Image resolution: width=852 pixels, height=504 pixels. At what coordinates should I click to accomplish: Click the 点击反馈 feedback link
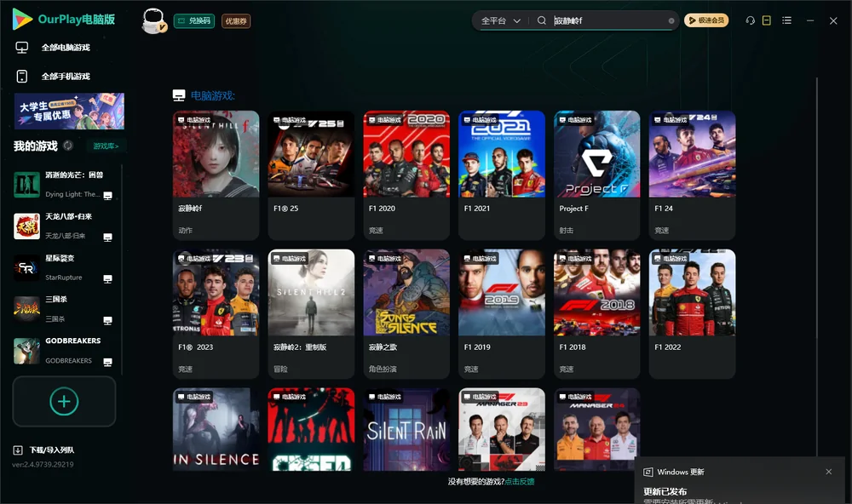point(520,482)
